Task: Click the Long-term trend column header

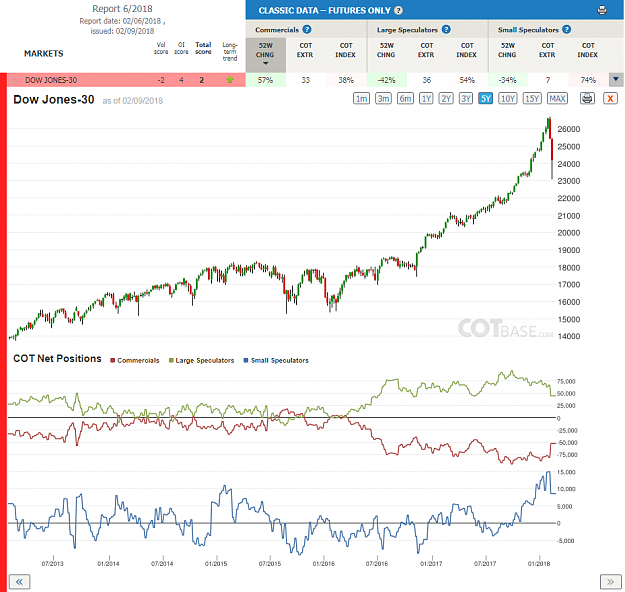Action: click(230, 51)
